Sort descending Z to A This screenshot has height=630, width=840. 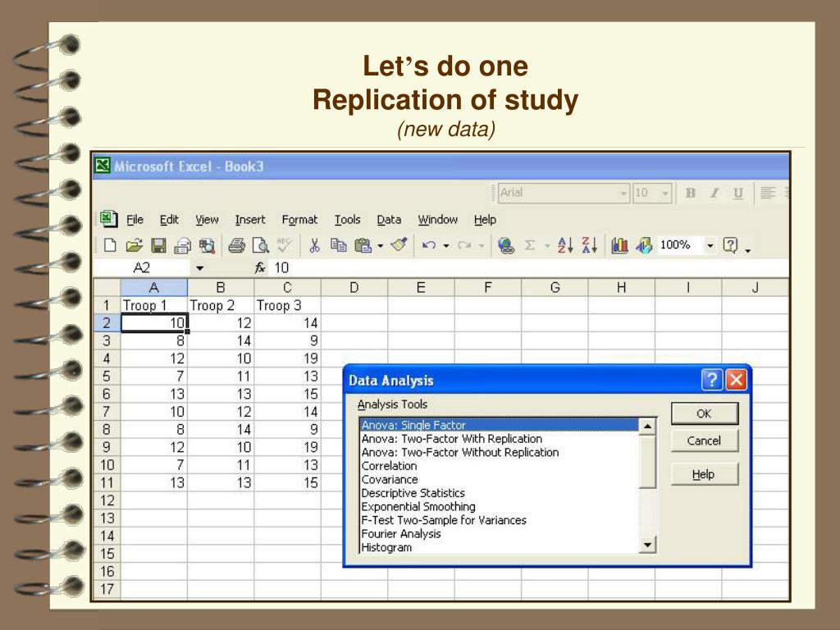click(589, 245)
